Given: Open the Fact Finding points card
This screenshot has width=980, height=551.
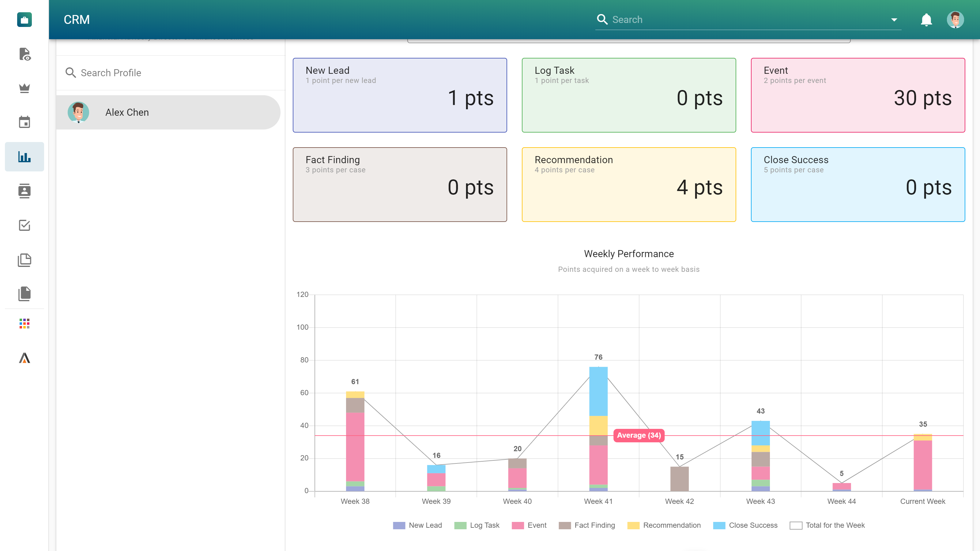Looking at the screenshot, I should (399, 184).
